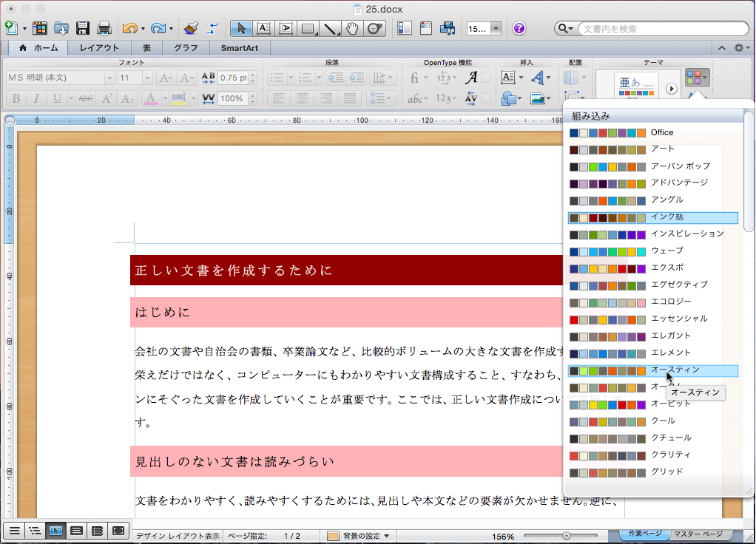Click the Open document icon
This screenshot has width=756, height=544.
tap(61, 28)
